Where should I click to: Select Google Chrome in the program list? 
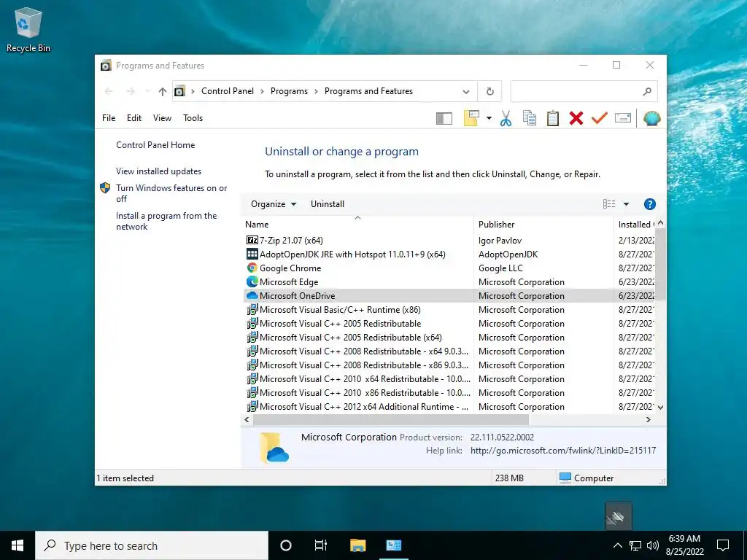(x=290, y=268)
